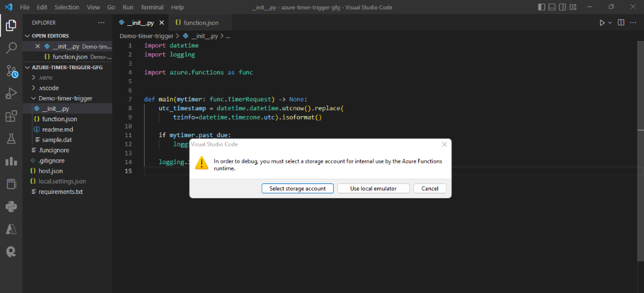Open the View menu

tap(93, 7)
